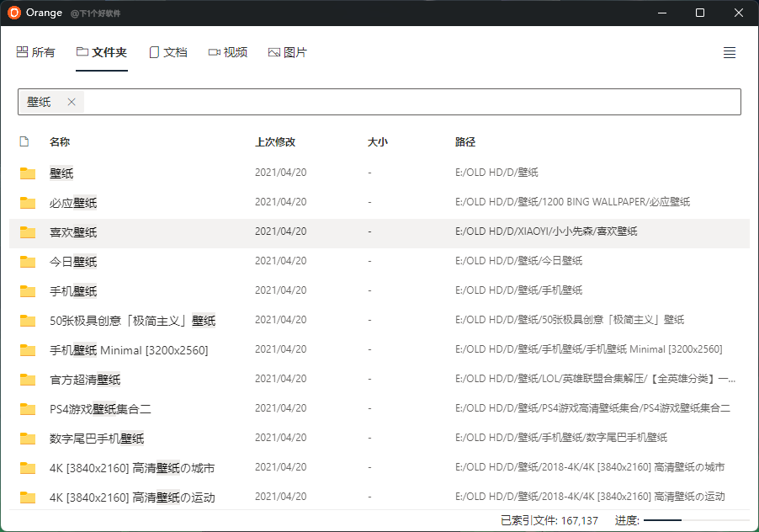Select the PS4游戏壁纸集合二 folder entry
Screen dimensions: 759x532
tap(100, 409)
